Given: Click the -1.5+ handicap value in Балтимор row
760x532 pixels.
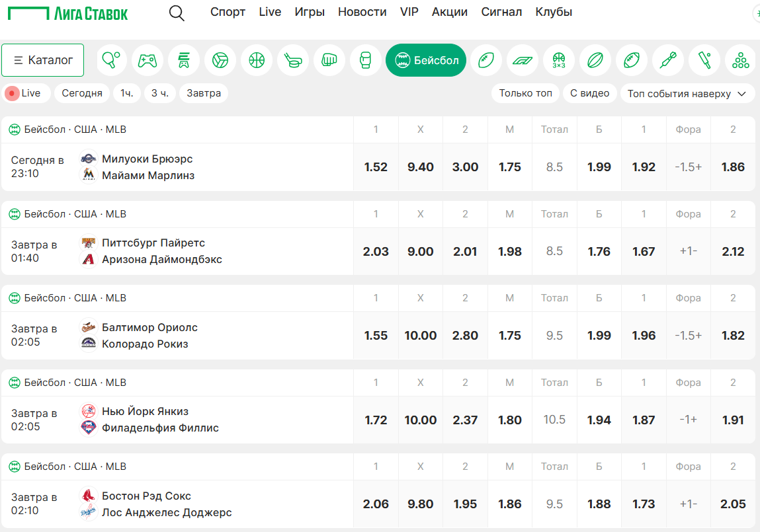Looking at the screenshot, I should [689, 336].
